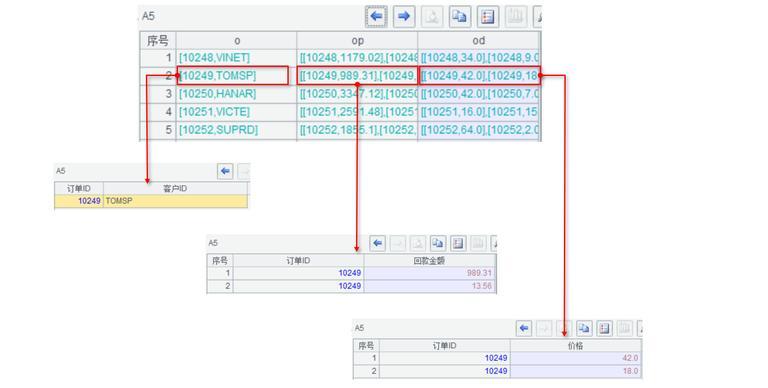This screenshot has width=768, height=388.
Task: Click the back arrow in the 回款金额 panel
Action: pos(377,243)
